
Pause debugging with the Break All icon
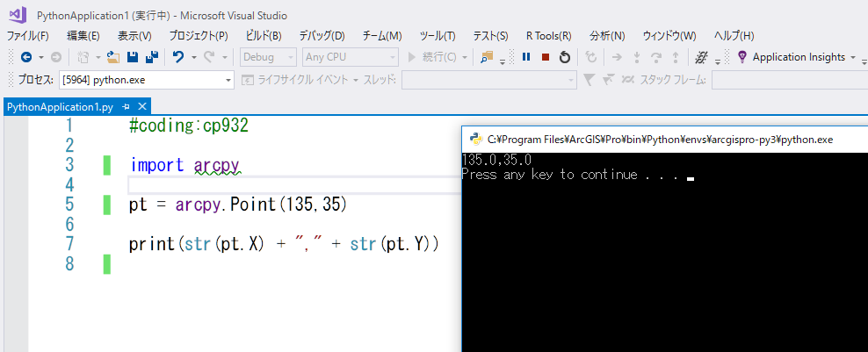(x=526, y=57)
